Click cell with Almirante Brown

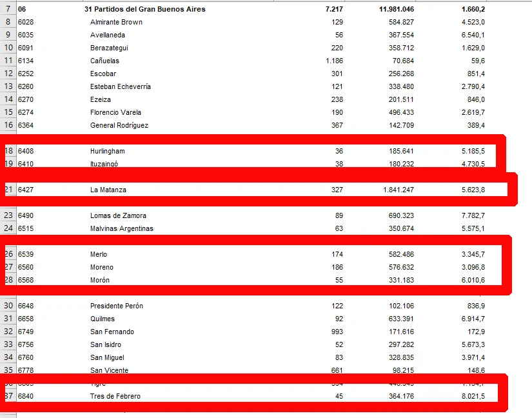tap(116, 22)
